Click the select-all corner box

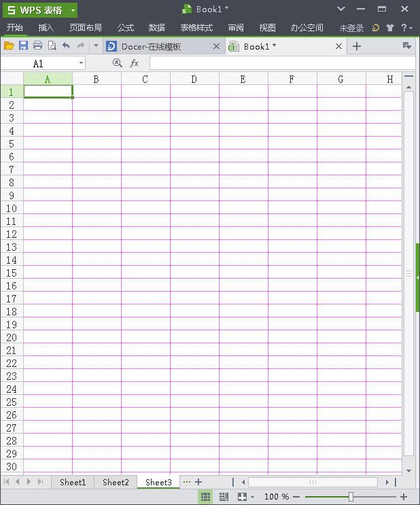[12, 79]
